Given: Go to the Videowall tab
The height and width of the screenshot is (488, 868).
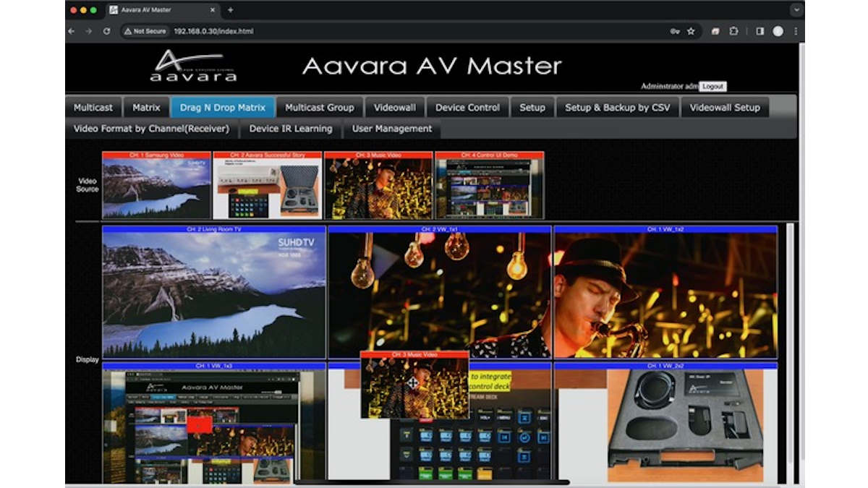Looking at the screenshot, I should tap(395, 108).
